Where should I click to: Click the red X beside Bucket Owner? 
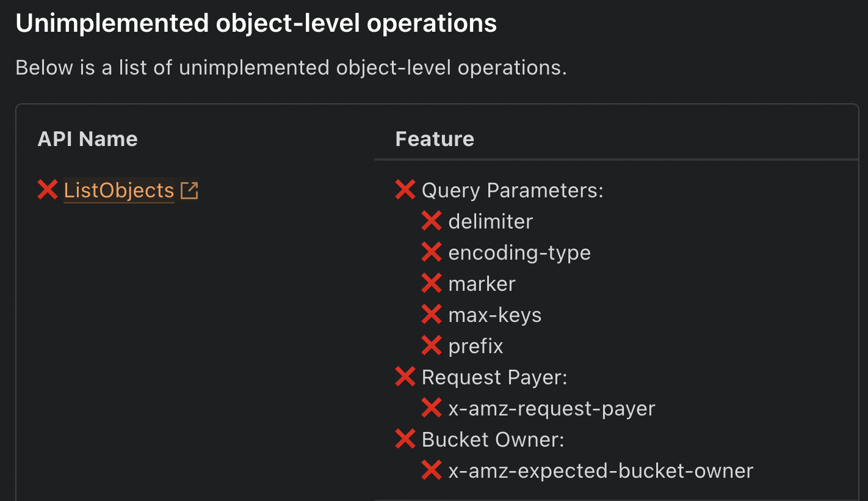(405, 439)
